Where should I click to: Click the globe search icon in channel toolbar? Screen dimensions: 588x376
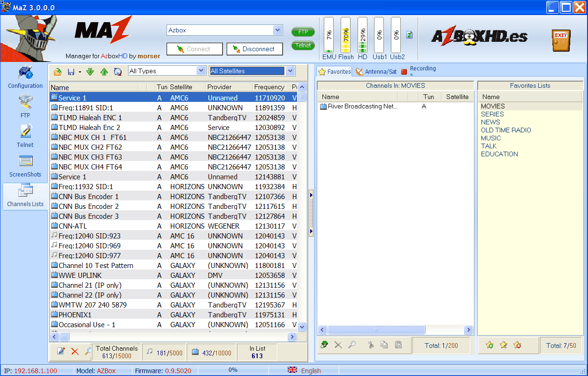118,72
